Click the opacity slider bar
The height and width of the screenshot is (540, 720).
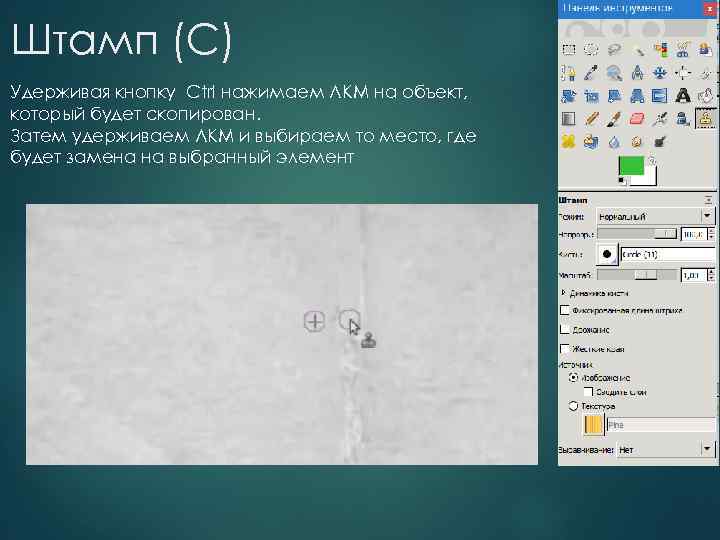pos(637,234)
